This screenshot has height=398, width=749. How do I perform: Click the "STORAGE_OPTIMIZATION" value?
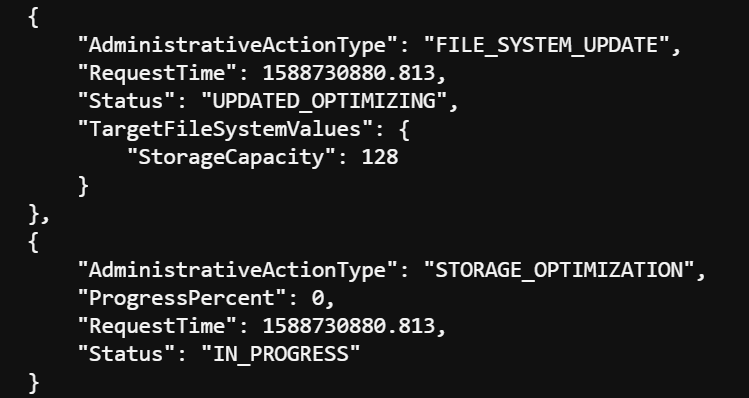559,270
